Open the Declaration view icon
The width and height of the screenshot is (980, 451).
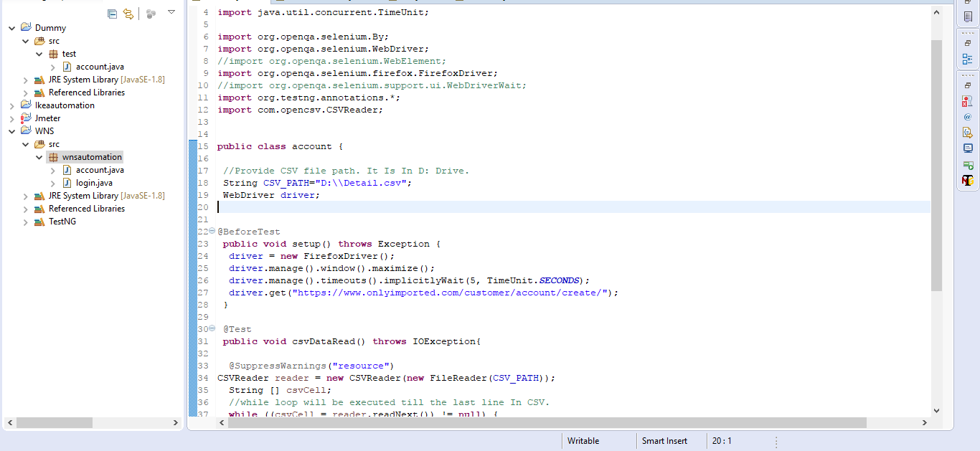click(968, 132)
